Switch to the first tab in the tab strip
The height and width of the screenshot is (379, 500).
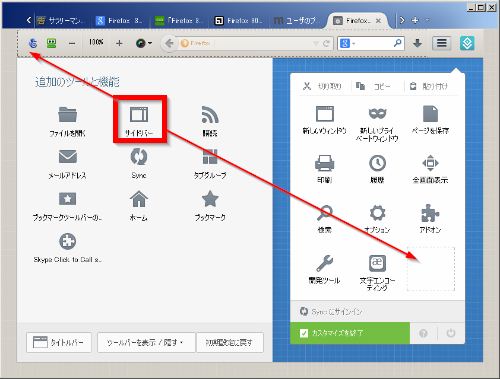coord(60,21)
